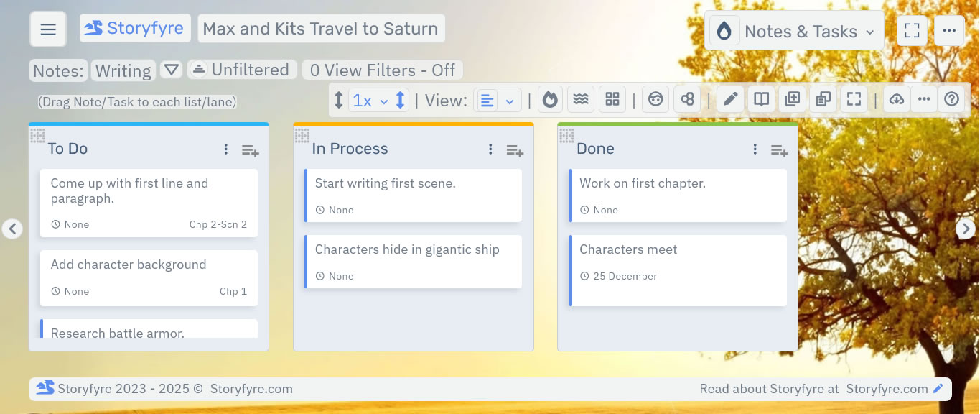This screenshot has width=980, height=414.
Task: Open the hamburger menu top left
Action: pos(47,29)
